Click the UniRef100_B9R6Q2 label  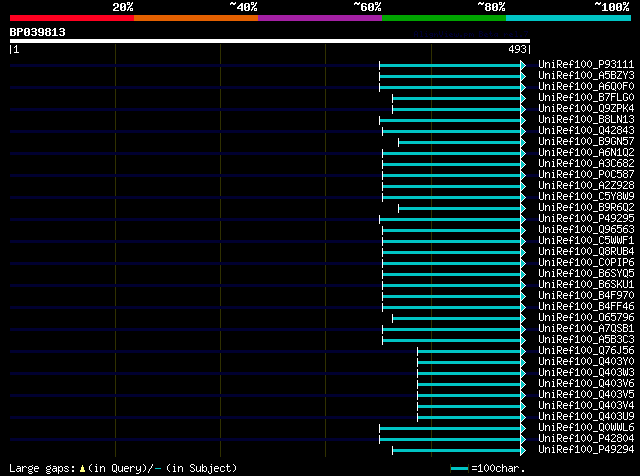coord(586,208)
